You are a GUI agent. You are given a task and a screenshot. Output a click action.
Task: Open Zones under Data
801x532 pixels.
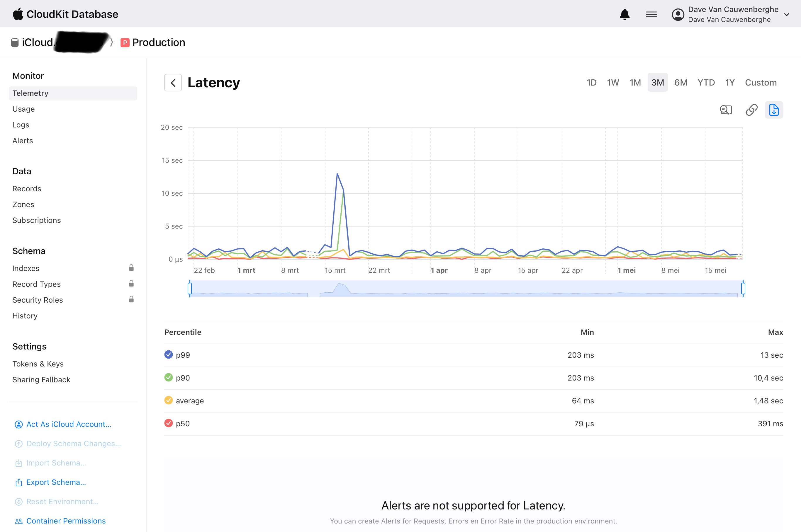(x=23, y=204)
